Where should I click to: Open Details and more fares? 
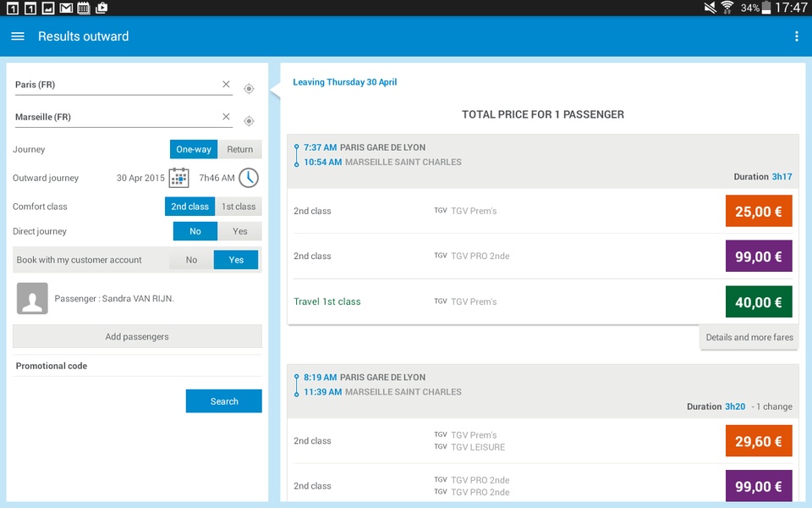pos(749,338)
